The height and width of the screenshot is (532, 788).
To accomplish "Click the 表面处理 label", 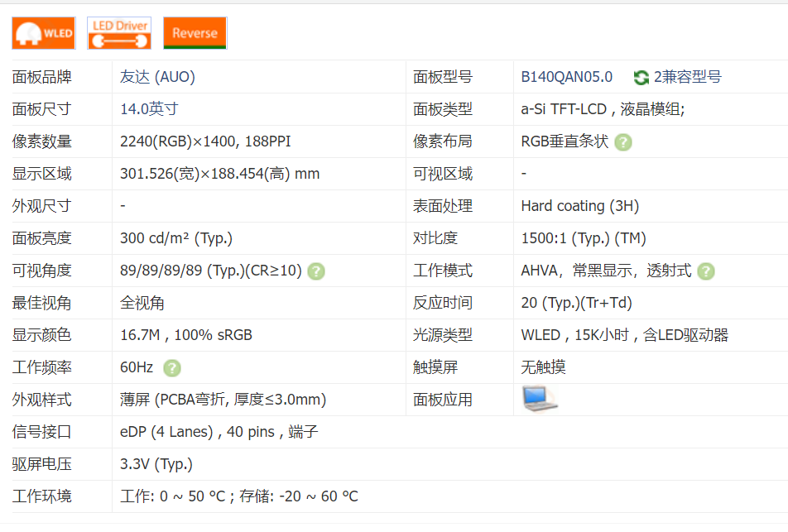I will [x=443, y=206].
